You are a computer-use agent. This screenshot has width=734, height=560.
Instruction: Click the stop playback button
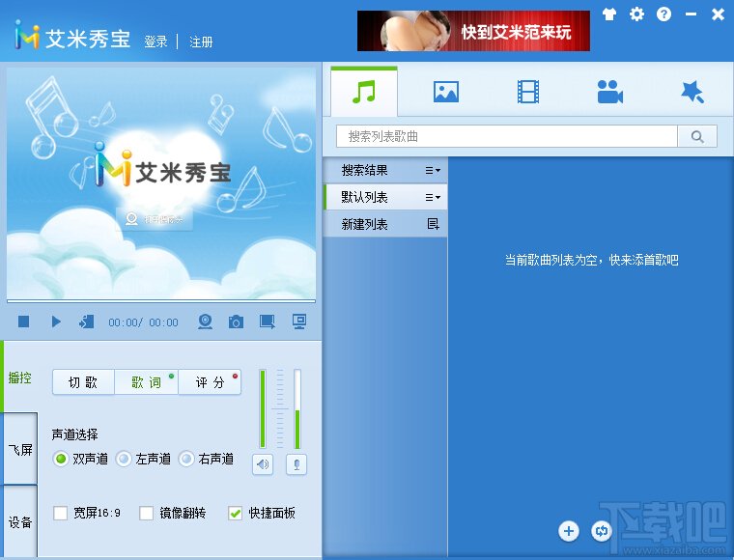tap(23, 322)
